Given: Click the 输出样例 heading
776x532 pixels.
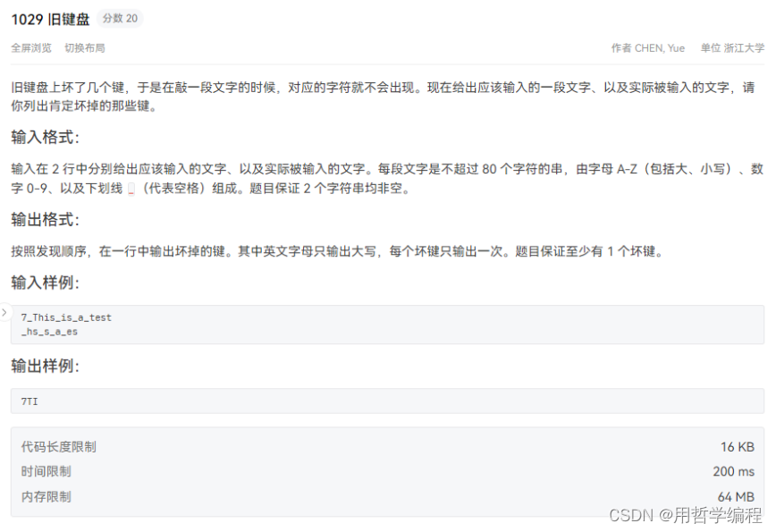Looking at the screenshot, I should pyautogui.click(x=45, y=366).
